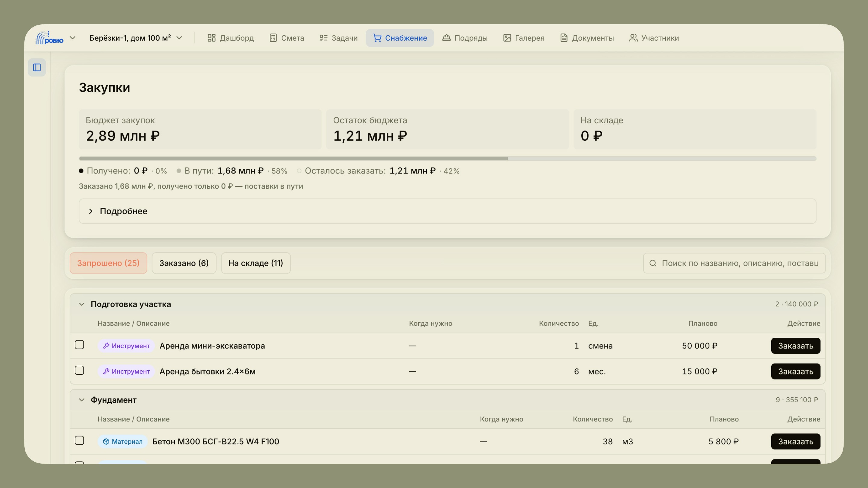This screenshot has height=488, width=868.
Task: Click the Снабжение cart icon
Action: coord(377,38)
